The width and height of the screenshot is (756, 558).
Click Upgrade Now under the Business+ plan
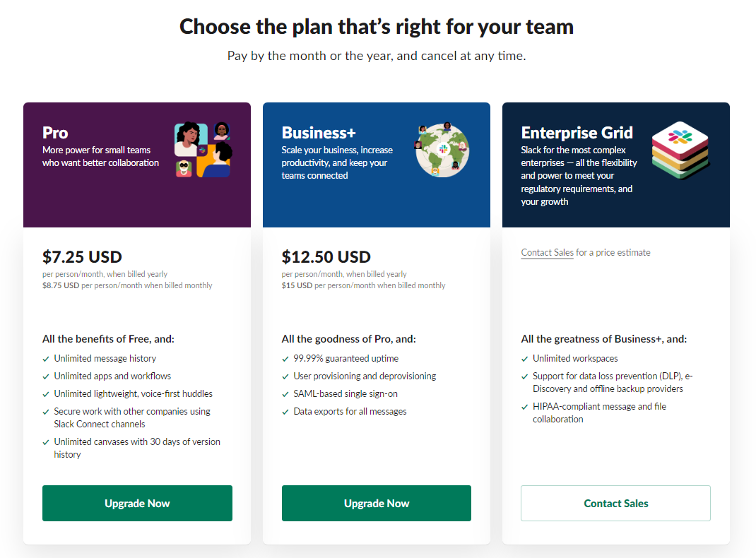[x=377, y=503]
